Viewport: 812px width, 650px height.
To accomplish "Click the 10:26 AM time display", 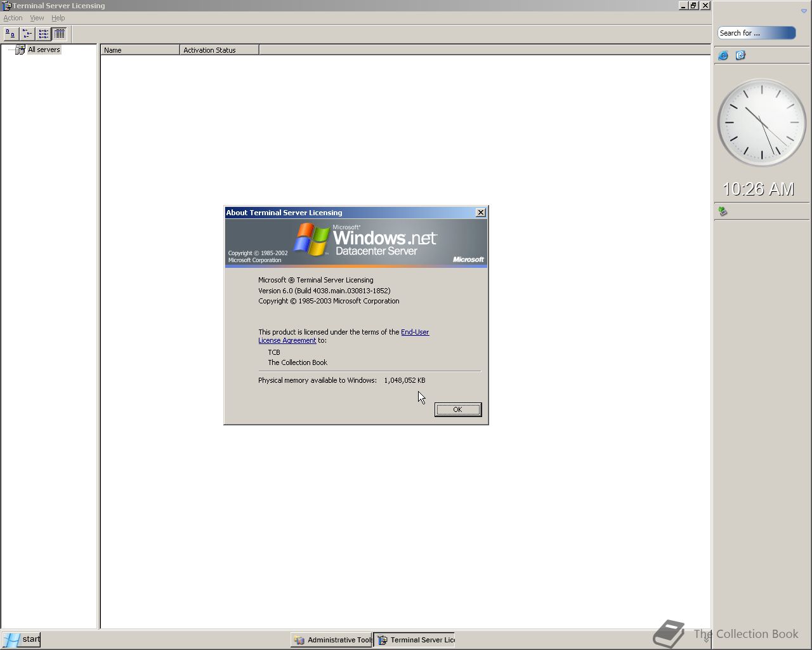I will (759, 189).
